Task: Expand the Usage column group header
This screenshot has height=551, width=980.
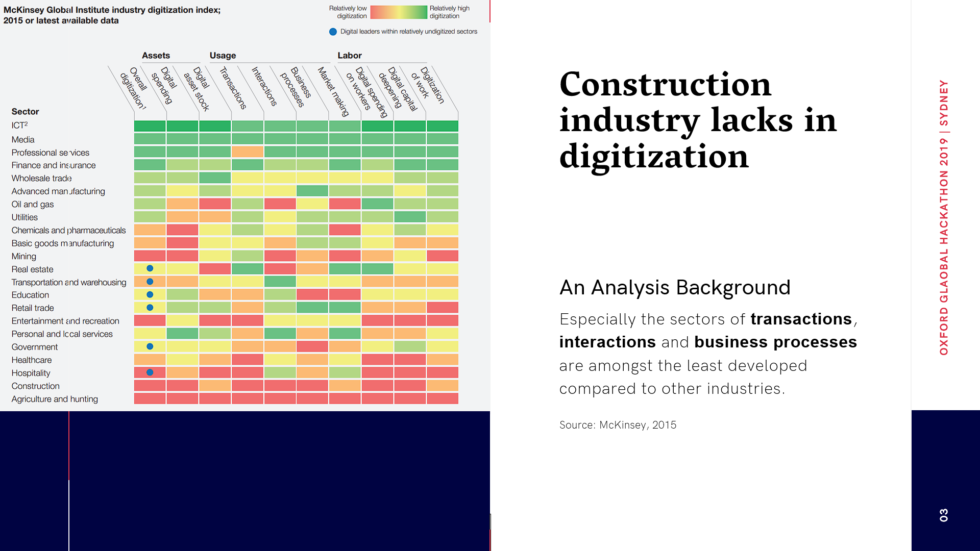Action: (x=222, y=55)
